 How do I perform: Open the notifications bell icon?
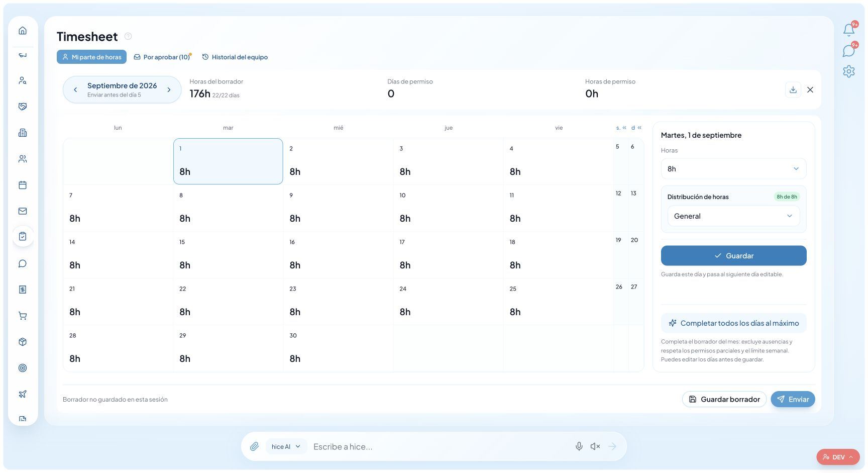pyautogui.click(x=849, y=30)
